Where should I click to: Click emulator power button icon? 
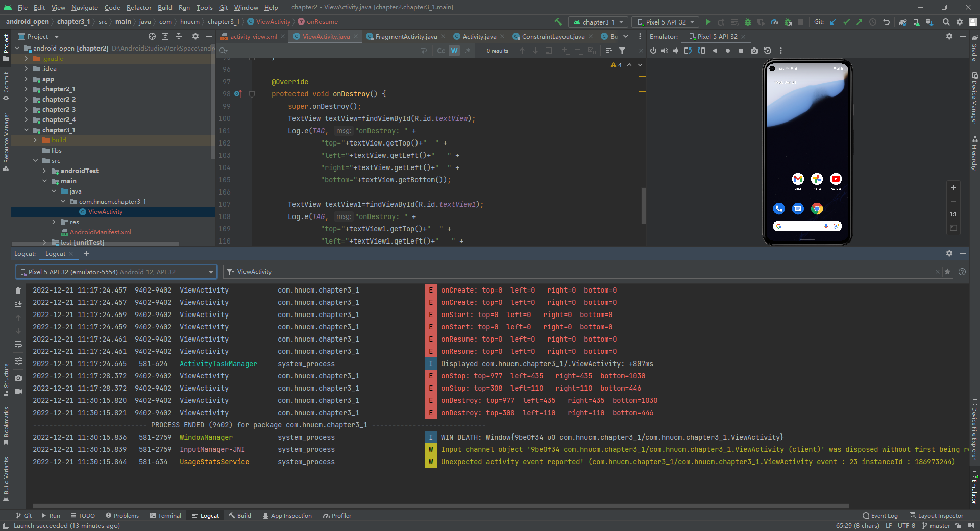click(653, 51)
